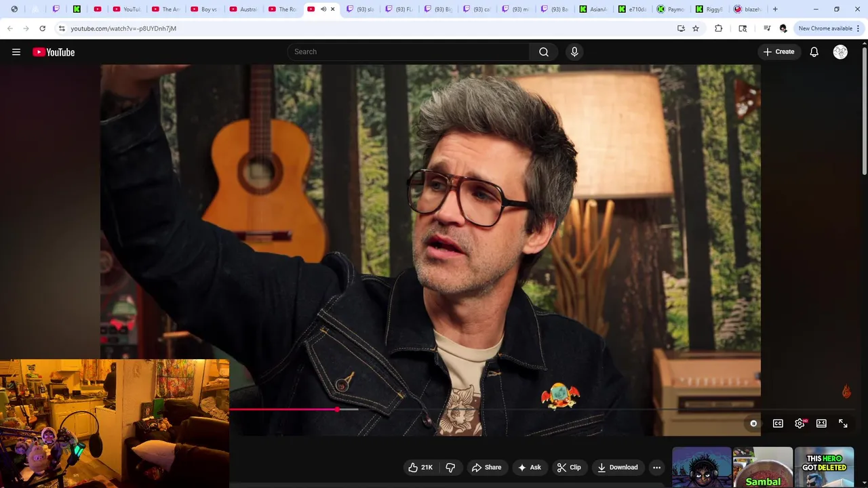Click the URL in the address bar
Screen dimensions: 868x488
coord(123,28)
